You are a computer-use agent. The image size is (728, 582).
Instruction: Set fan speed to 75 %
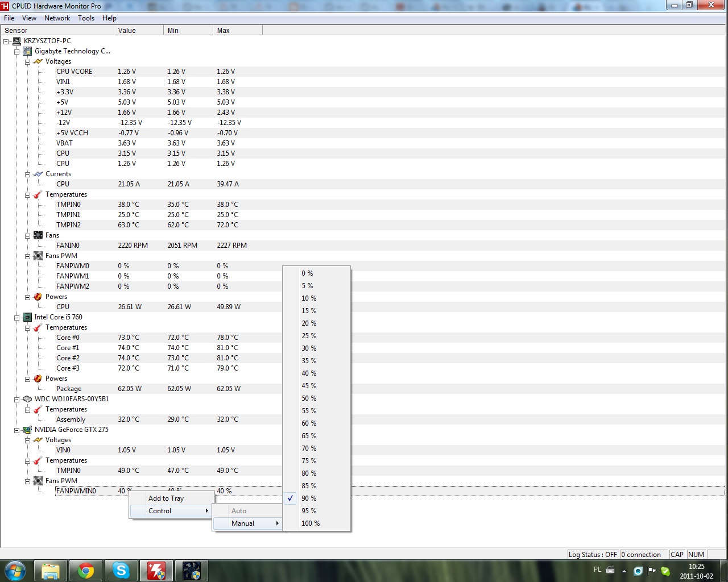click(x=316, y=461)
